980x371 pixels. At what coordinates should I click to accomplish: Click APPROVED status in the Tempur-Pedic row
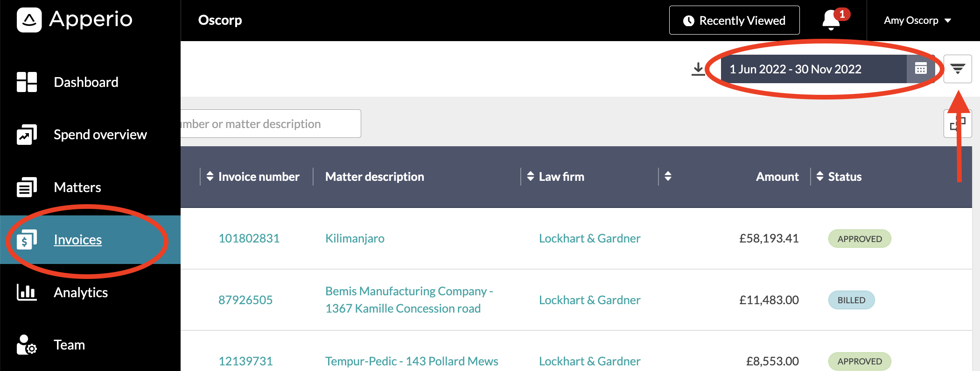tap(860, 361)
